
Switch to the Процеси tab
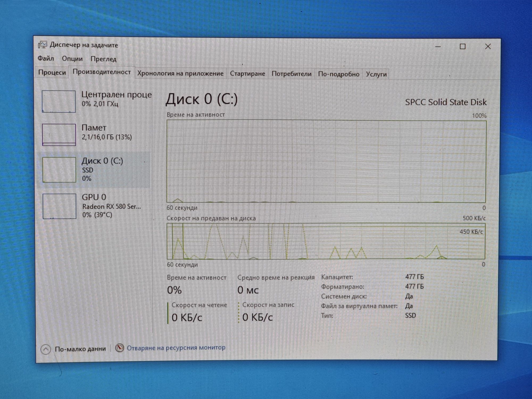coord(52,72)
